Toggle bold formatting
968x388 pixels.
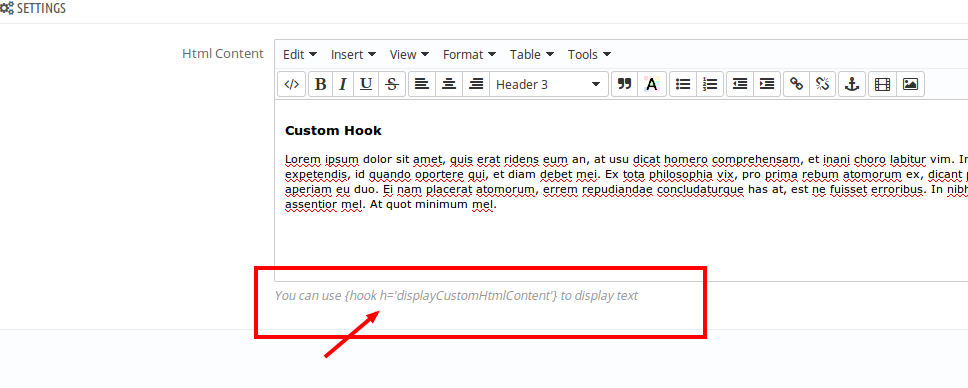tap(320, 85)
